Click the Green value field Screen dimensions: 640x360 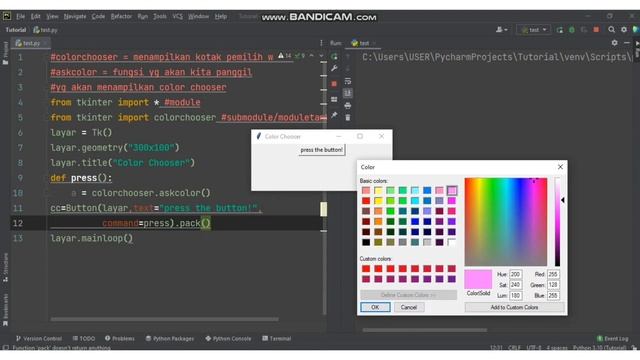[x=553, y=285]
